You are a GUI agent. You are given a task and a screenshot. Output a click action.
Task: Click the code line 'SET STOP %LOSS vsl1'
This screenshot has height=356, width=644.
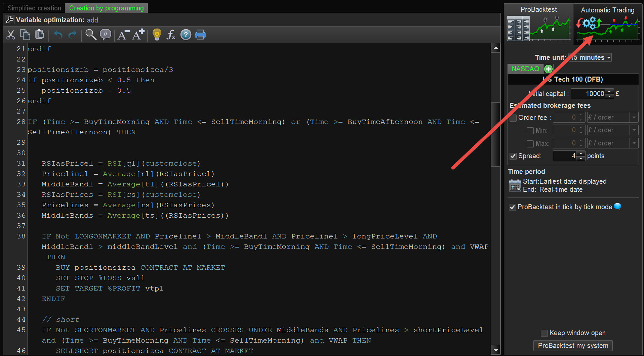[100, 278]
